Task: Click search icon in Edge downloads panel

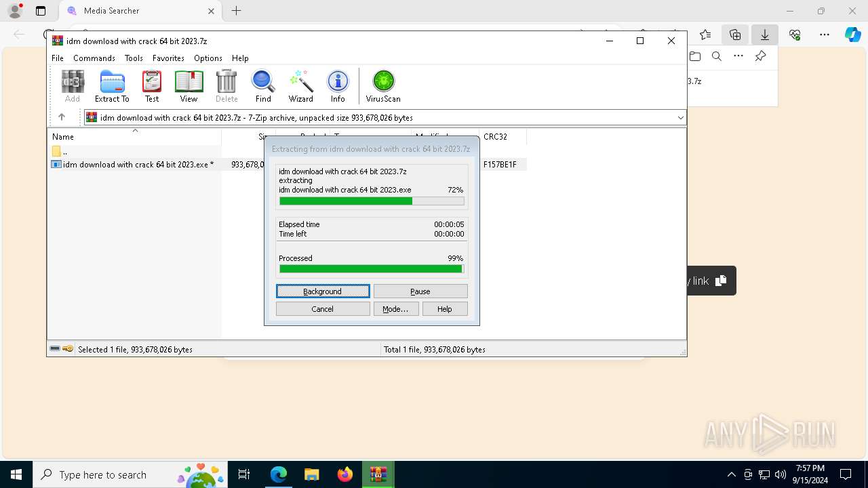Action: click(x=717, y=56)
